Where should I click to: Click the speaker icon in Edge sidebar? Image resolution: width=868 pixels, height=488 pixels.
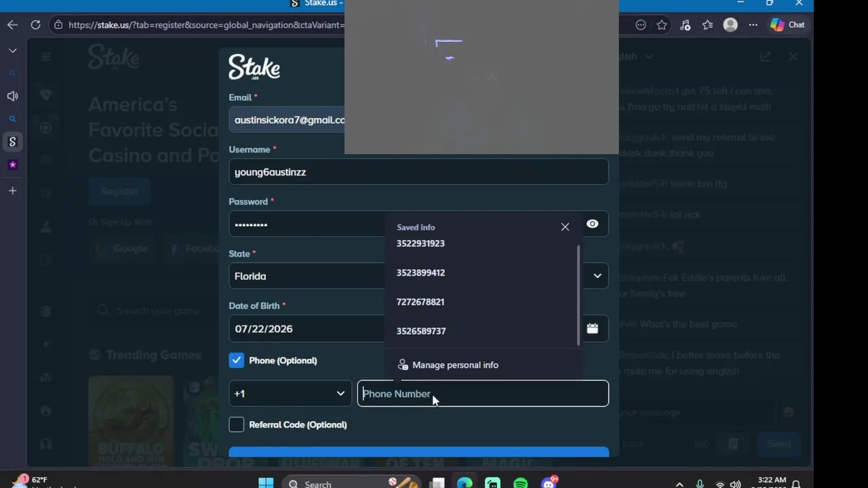12,96
